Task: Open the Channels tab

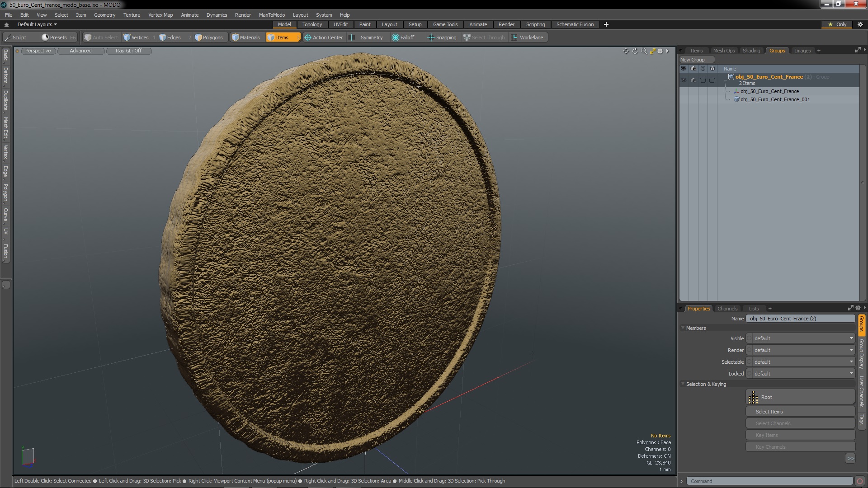Action: [727, 309]
